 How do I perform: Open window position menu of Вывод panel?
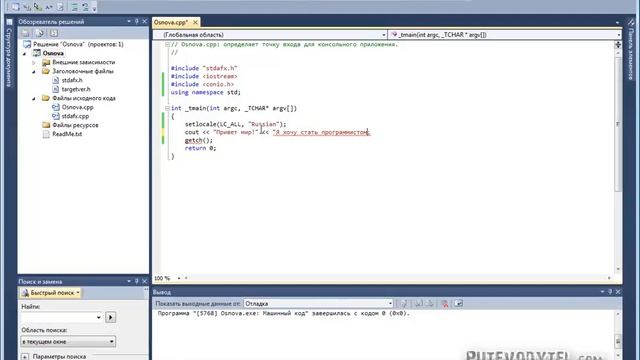coord(602,292)
